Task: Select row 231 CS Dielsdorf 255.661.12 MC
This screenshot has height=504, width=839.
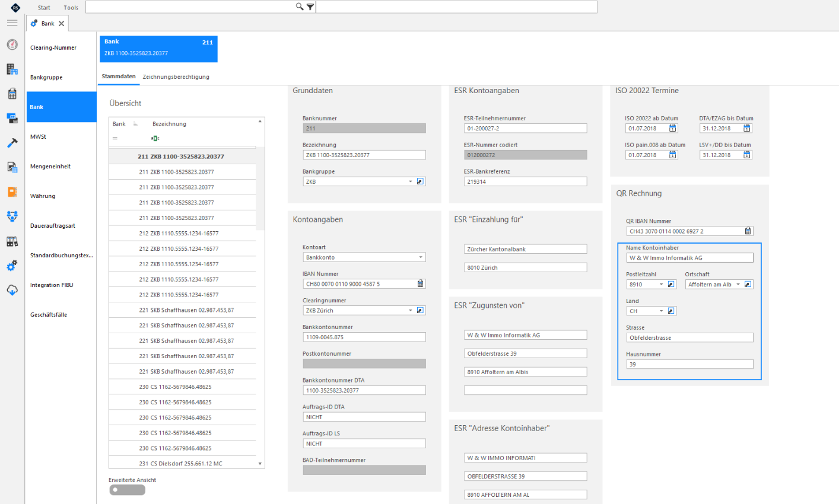Action: [182, 464]
